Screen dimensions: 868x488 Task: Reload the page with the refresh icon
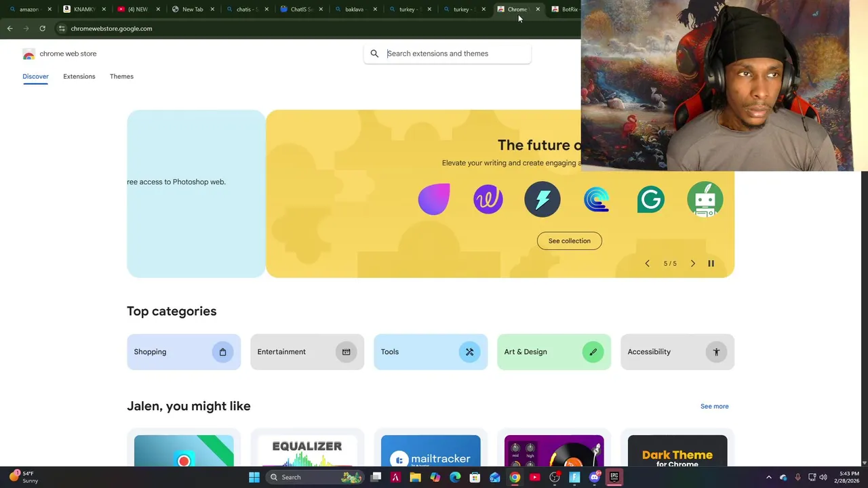coord(42,28)
